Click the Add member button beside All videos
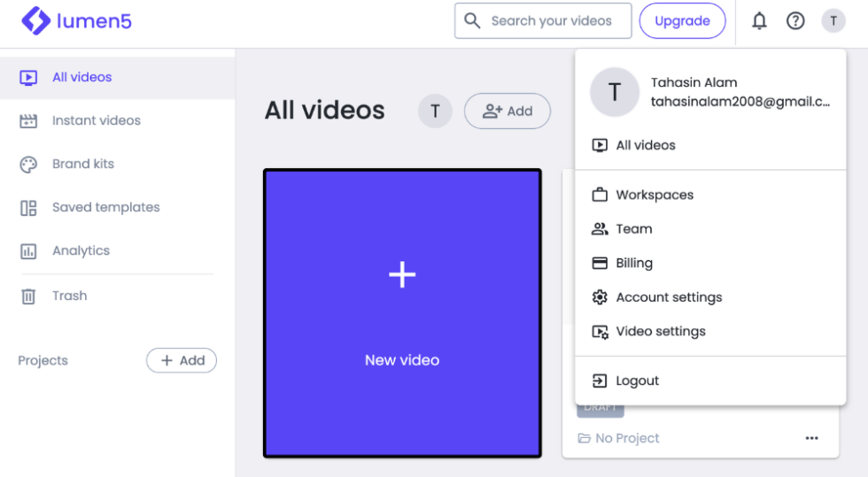This screenshot has width=868, height=477. click(x=507, y=112)
